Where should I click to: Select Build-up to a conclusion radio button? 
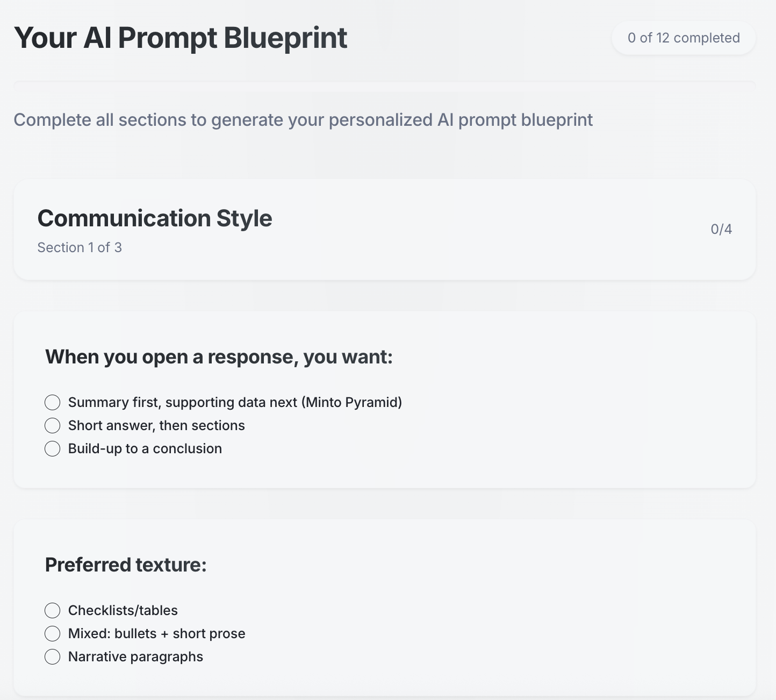[52, 448]
